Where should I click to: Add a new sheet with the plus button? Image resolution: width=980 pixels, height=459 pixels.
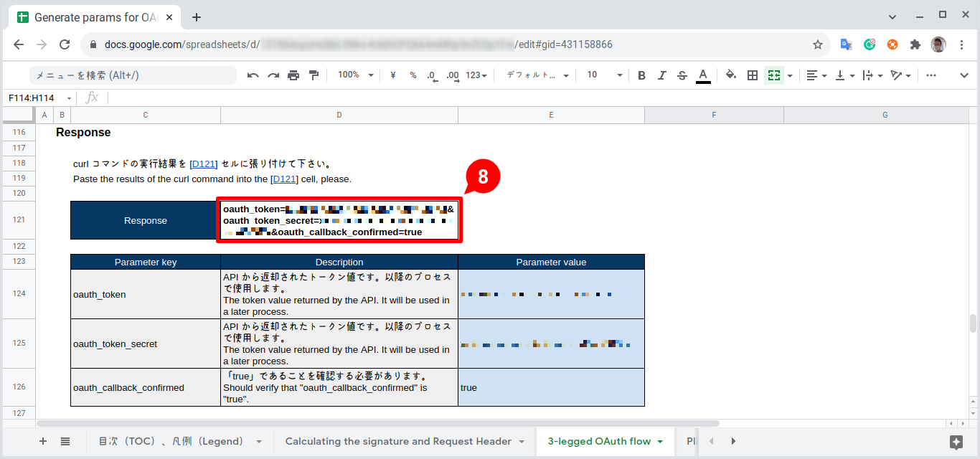[42, 441]
